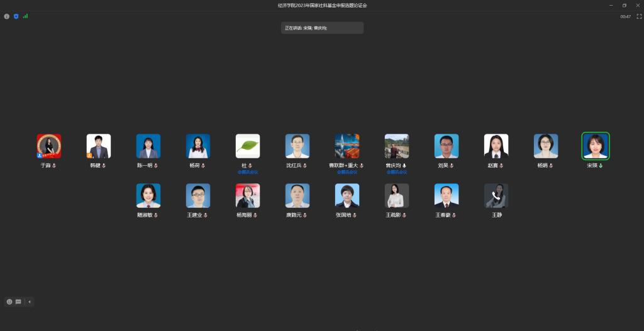Open the chat message icon
The height and width of the screenshot is (331, 644).
tap(18, 301)
